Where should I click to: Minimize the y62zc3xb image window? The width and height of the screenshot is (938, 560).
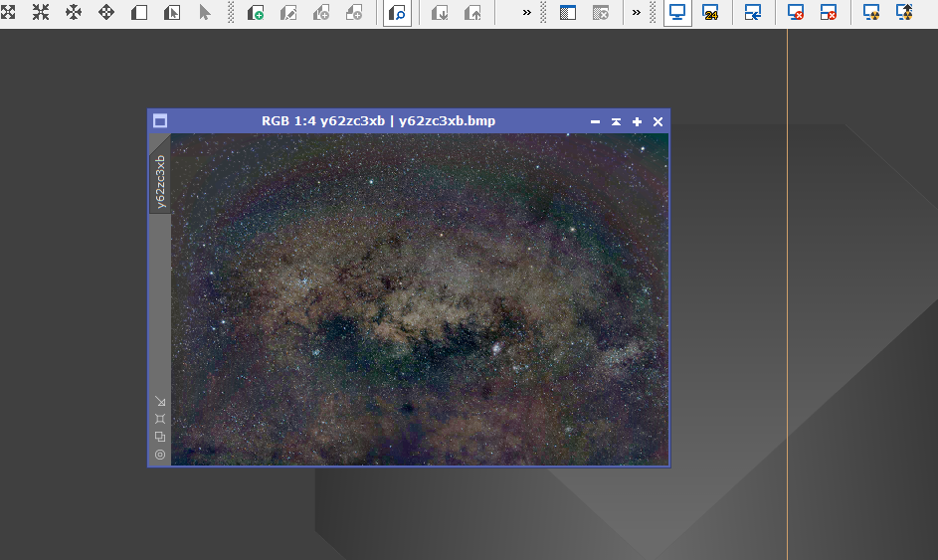595,121
